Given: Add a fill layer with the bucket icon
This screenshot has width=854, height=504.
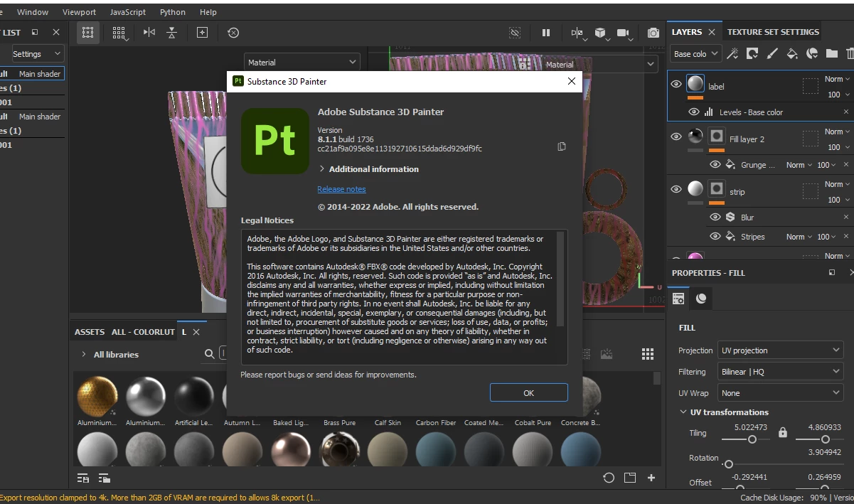Looking at the screenshot, I should (x=792, y=53).
